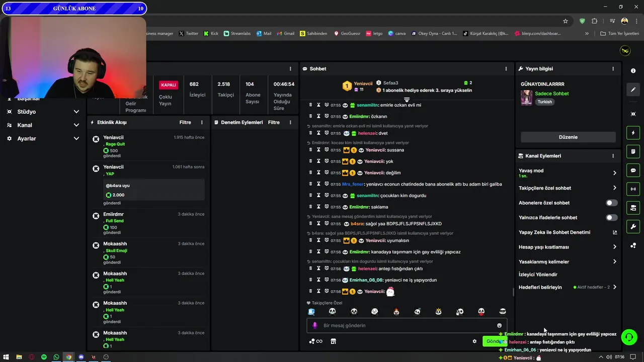Open Yayın bilgisi panel options menu
Screen dimensions: 644x362
(613, 69)
